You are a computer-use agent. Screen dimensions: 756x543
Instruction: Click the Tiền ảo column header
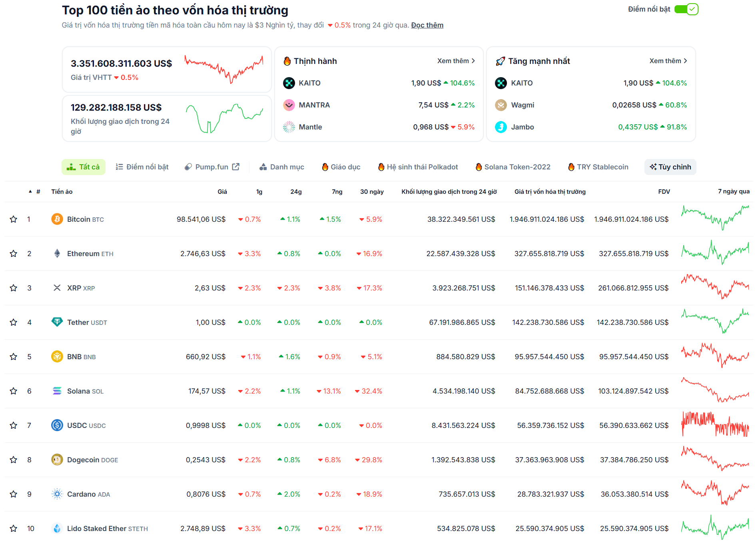62,192
